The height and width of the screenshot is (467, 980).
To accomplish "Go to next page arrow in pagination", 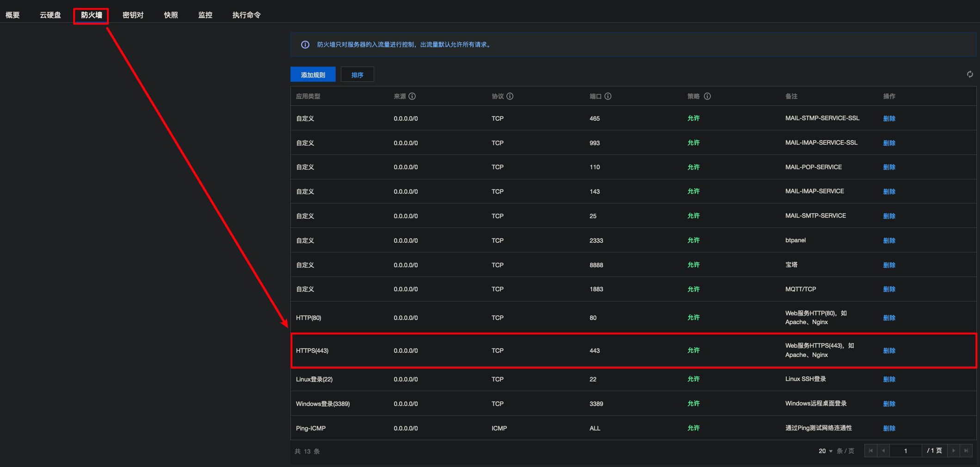I will point(954,451).
